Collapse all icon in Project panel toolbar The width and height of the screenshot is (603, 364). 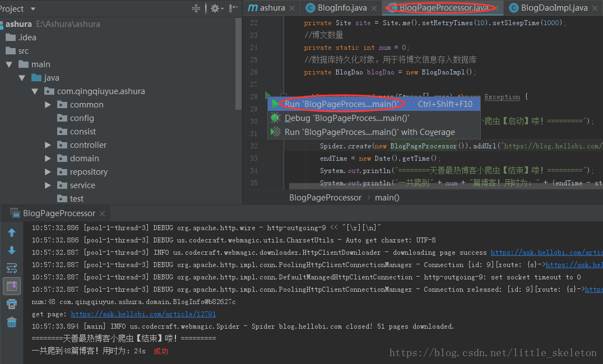click(x=196, y=8)
